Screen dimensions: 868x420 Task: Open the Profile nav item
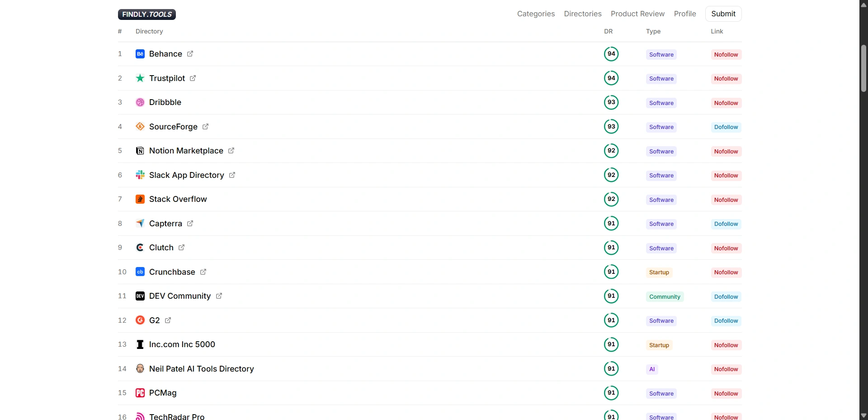pyautogui.click(x=685, y=14)
